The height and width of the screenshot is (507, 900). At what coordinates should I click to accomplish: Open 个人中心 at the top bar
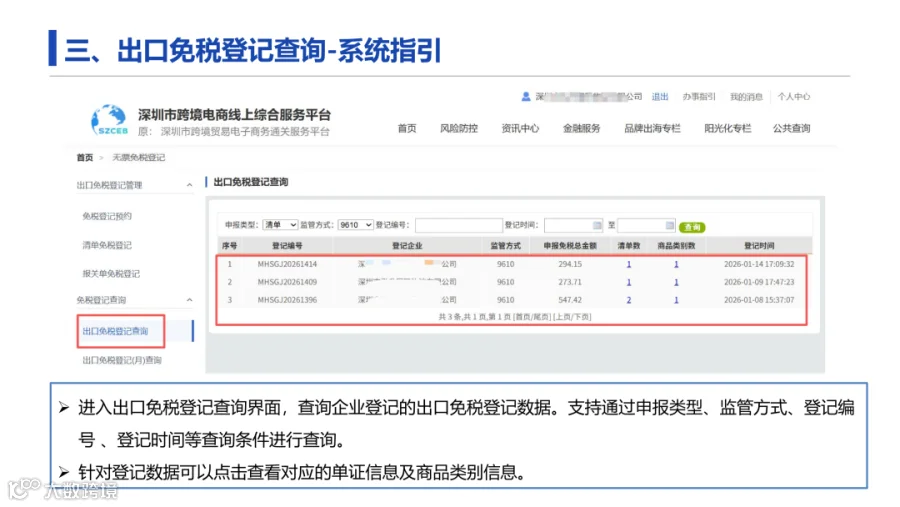794,96
